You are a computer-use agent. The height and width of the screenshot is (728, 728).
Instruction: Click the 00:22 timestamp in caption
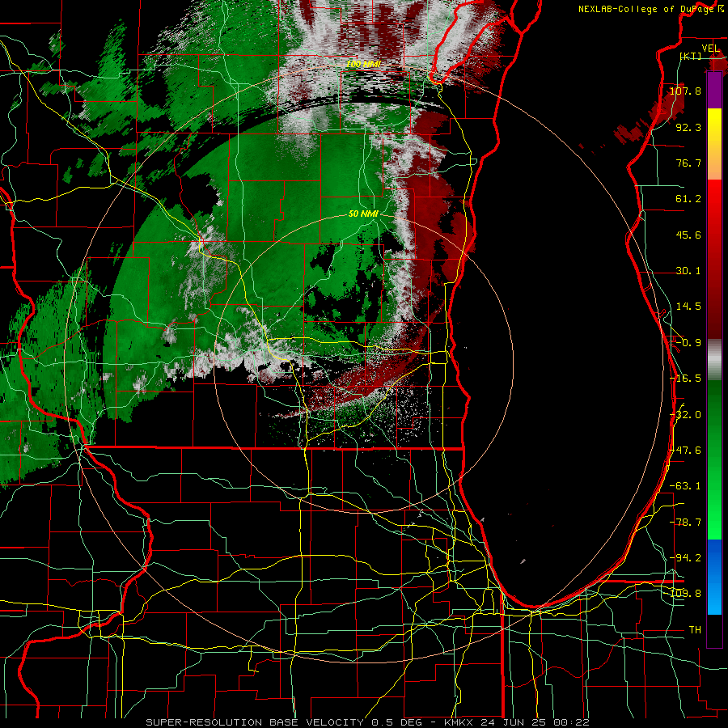pyautogui.click(x=572, y=722)
